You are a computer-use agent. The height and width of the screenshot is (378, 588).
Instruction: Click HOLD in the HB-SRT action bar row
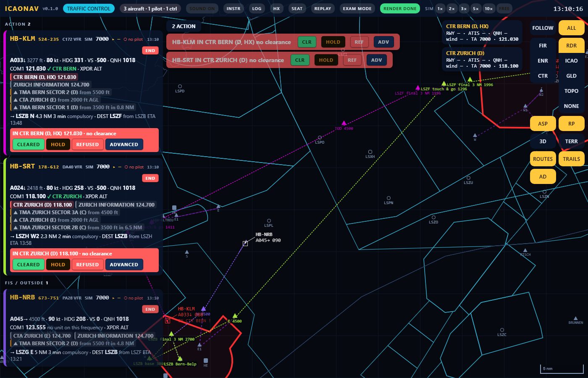pyautogui.click(x=326, y=60)
